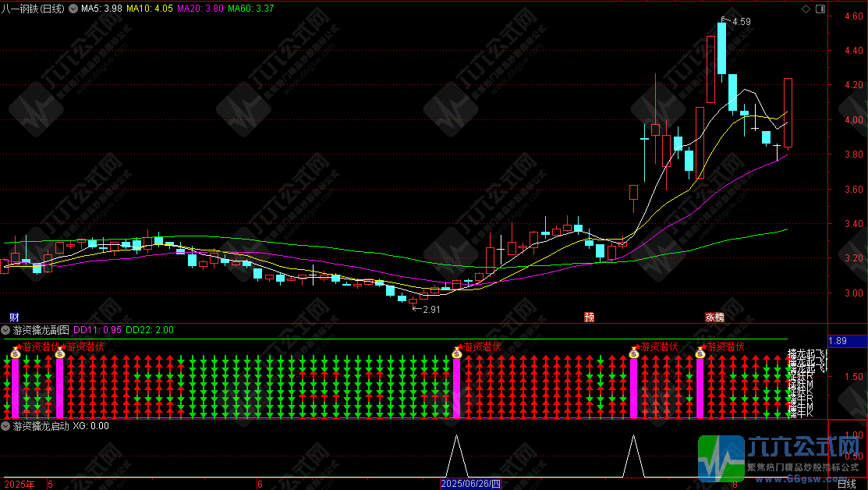868x490 pixels.
Task: Click the first money bag signal icon
Action: [x=14, y=353]
